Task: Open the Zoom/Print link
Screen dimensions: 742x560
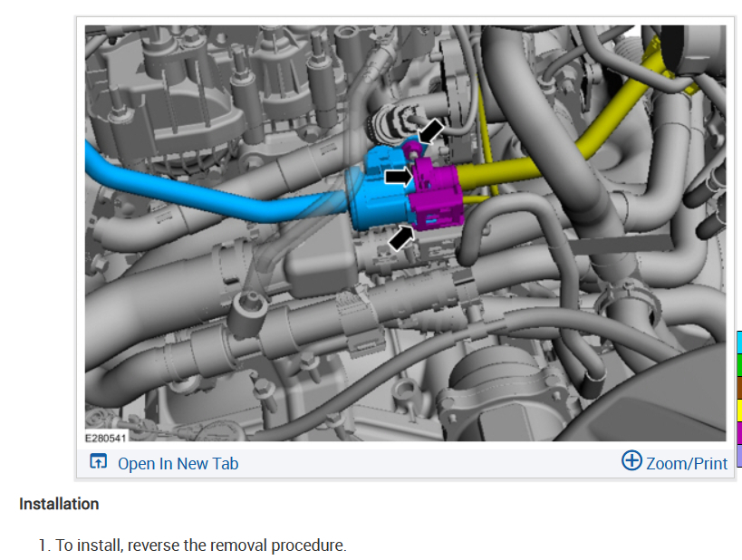Action: (x=687, y=463)
